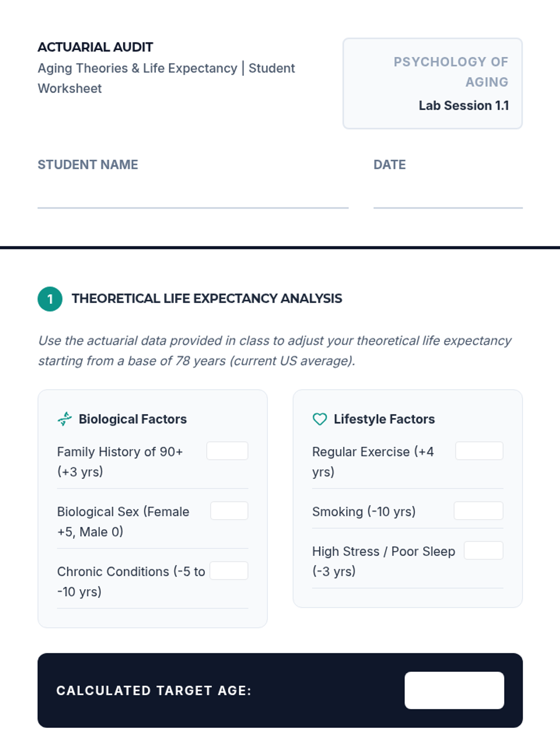Select the Biological Sex value box
Image resolution: width=560 pixels, height=747 pixels.
(x=229, y=511)
